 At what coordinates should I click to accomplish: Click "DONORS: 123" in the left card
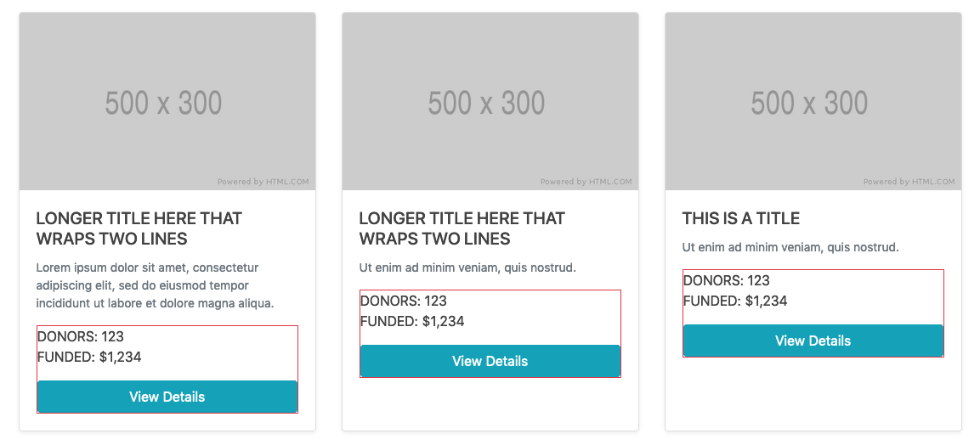point(81,336)
